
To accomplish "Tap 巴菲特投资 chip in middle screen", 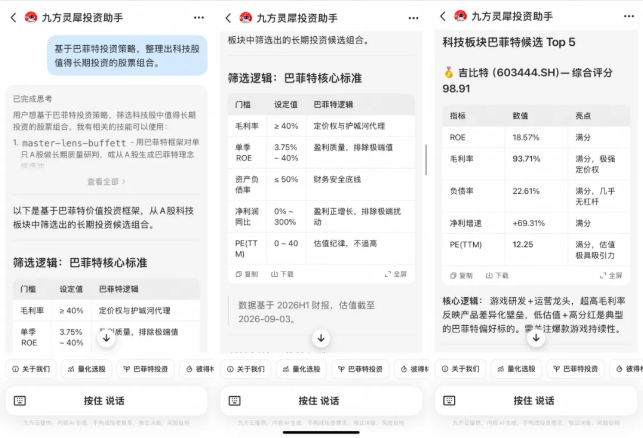I will (360, 369).
